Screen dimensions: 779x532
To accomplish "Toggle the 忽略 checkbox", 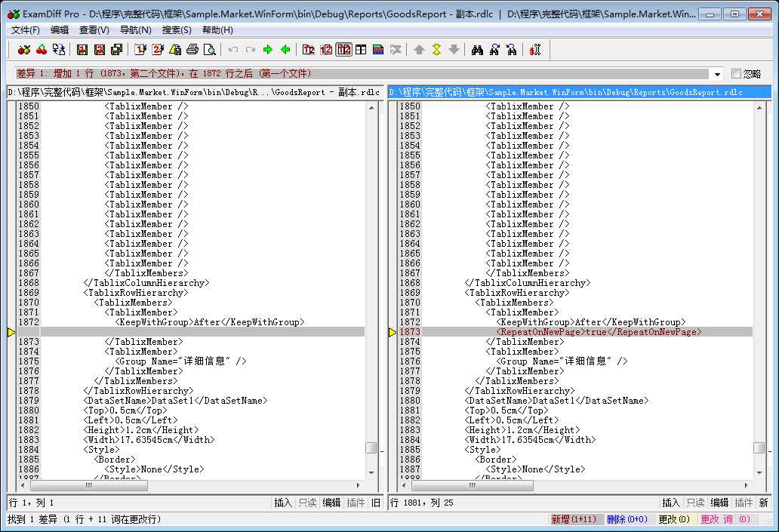I will tap(737, 74).
